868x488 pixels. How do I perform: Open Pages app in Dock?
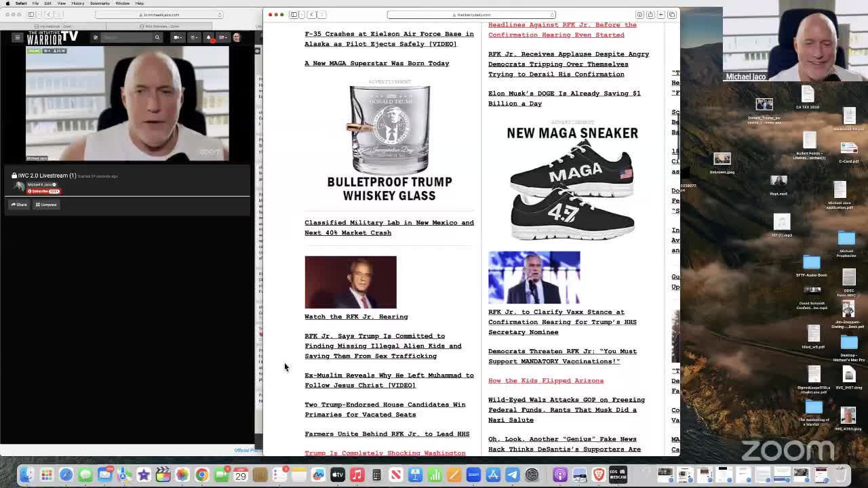pyautogui.click(x=454, y=475)
